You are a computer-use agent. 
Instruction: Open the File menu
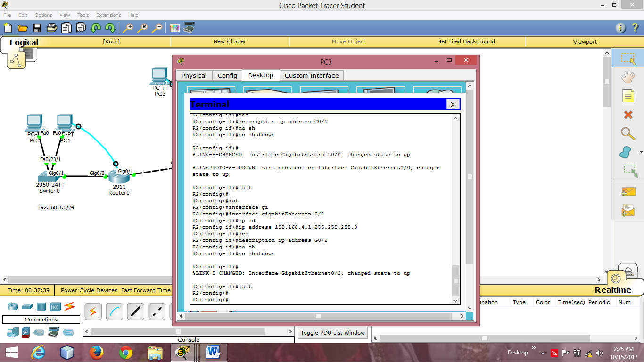tap(7, 15)
